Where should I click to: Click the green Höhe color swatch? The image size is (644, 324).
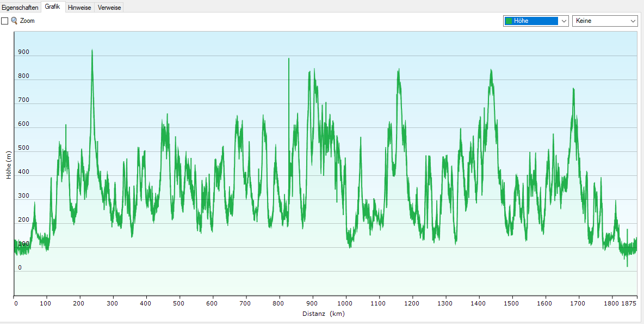(509, 21)
